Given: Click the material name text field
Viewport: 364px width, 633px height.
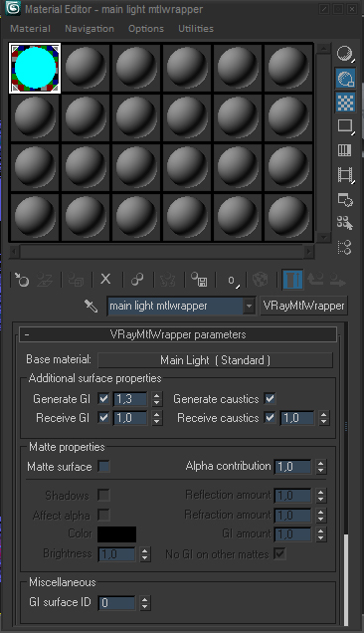Looking at the screenshot, I should coord(175,306).
